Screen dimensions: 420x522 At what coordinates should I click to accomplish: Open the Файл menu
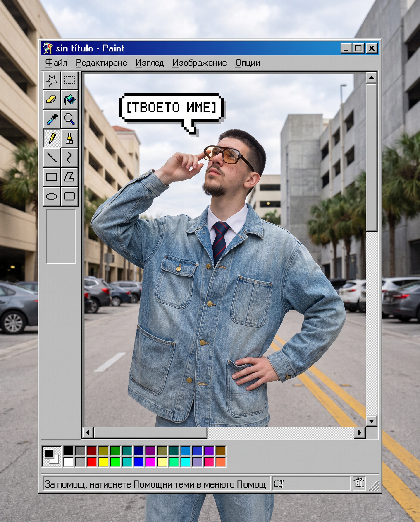56,63
